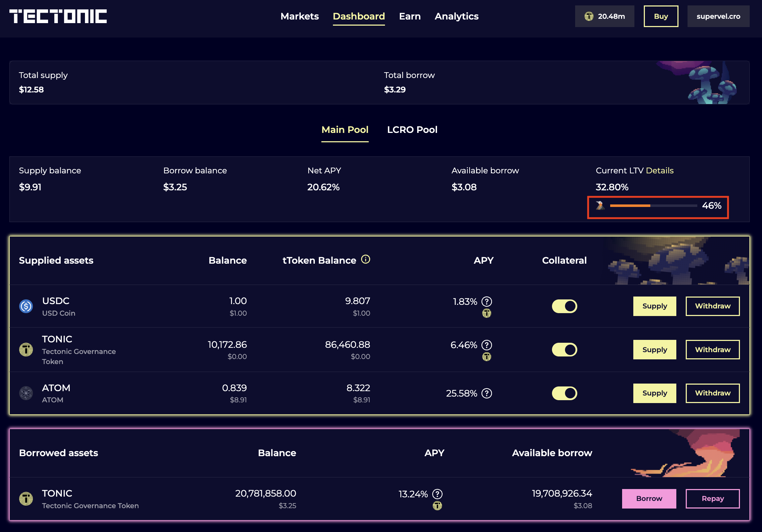
Task: Supply more USDC
Action: pyautogui.click(x=655, y=306)
